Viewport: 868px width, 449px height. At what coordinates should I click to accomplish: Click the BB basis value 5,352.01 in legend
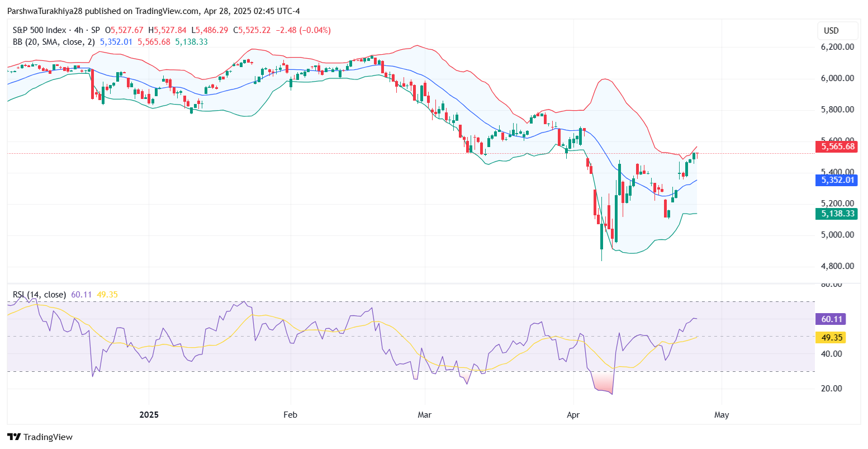116,41
